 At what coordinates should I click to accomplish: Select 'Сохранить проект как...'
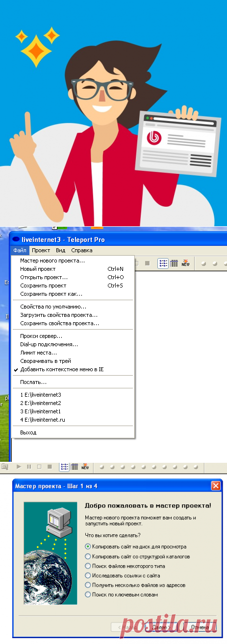click(x=72, y=294)
